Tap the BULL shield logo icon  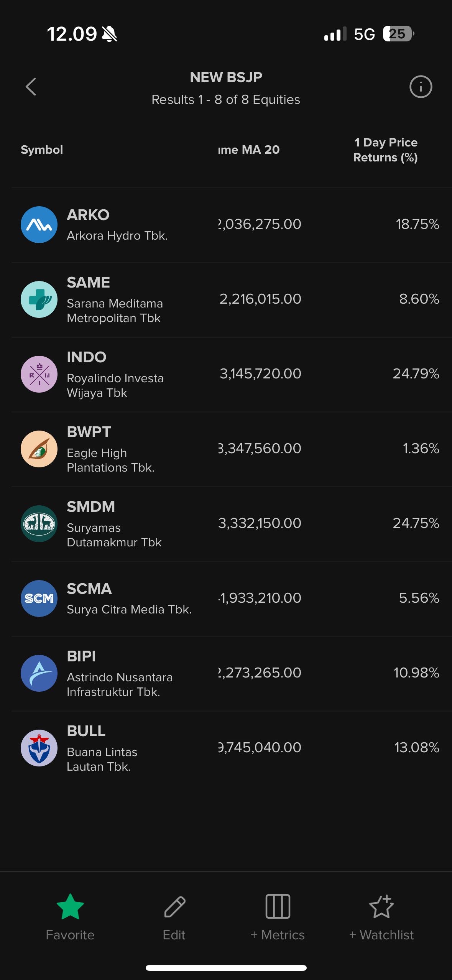39,748
